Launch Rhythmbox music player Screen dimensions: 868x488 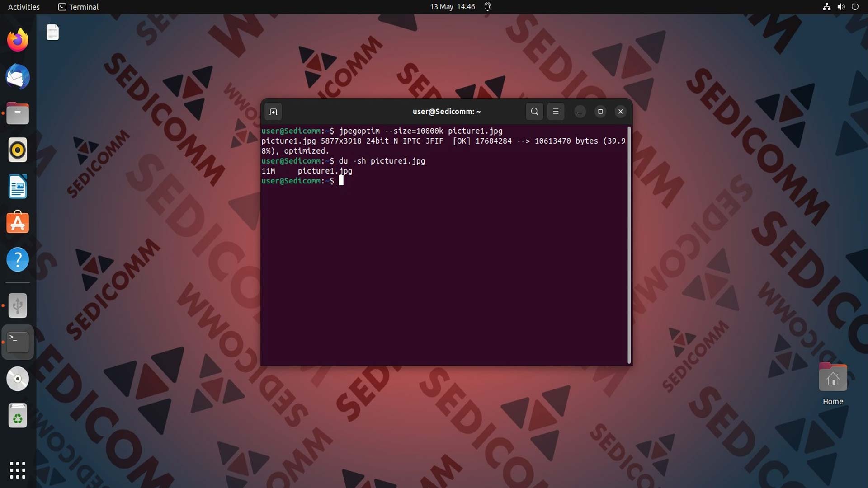(x=18, y=150)
